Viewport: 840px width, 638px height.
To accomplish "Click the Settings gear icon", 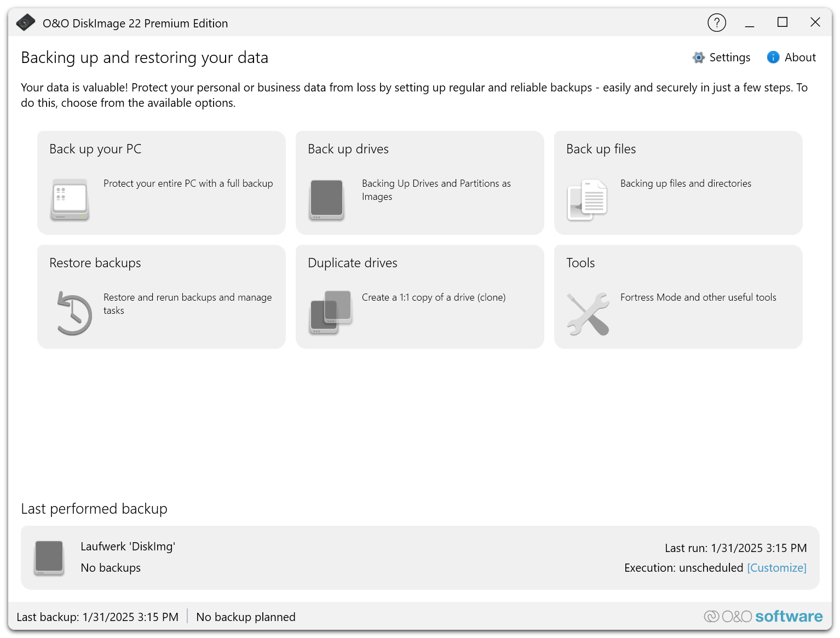I will coord(698,58).
